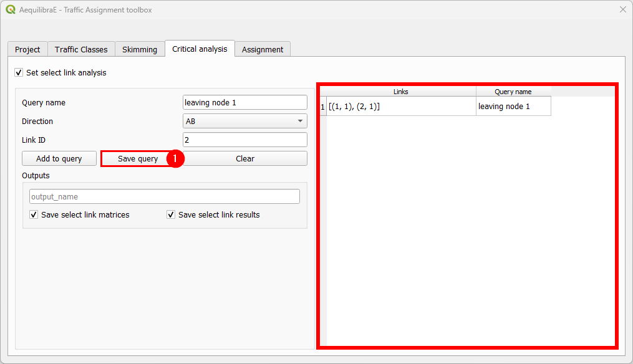
Task: Select the Skimming tab
Action: [x=140, y=49]
